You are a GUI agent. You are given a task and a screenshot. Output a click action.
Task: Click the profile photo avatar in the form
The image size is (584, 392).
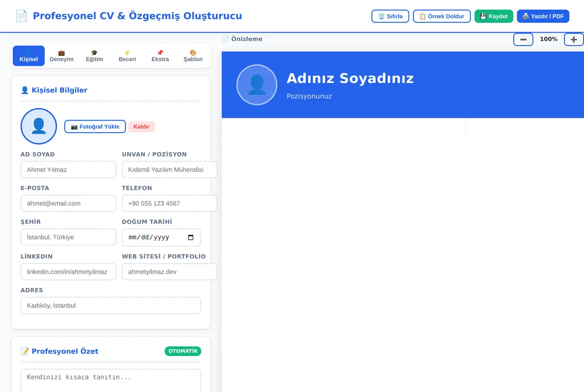39,126
